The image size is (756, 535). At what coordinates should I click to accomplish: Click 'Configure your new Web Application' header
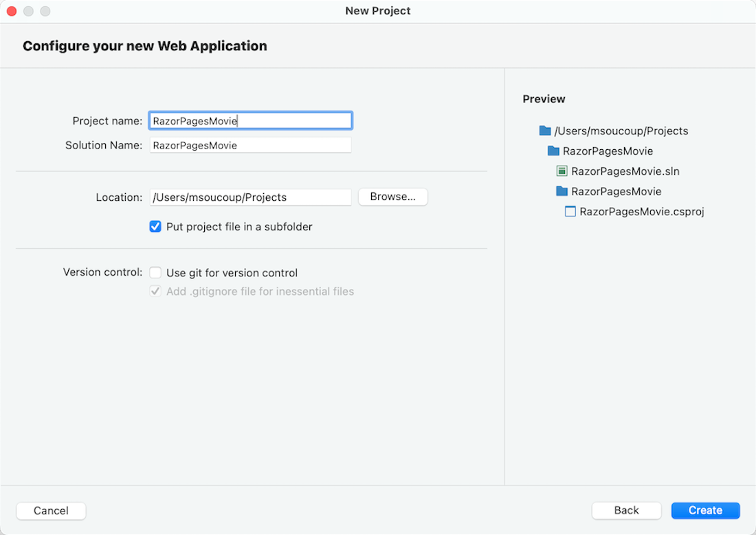point(144,45)
